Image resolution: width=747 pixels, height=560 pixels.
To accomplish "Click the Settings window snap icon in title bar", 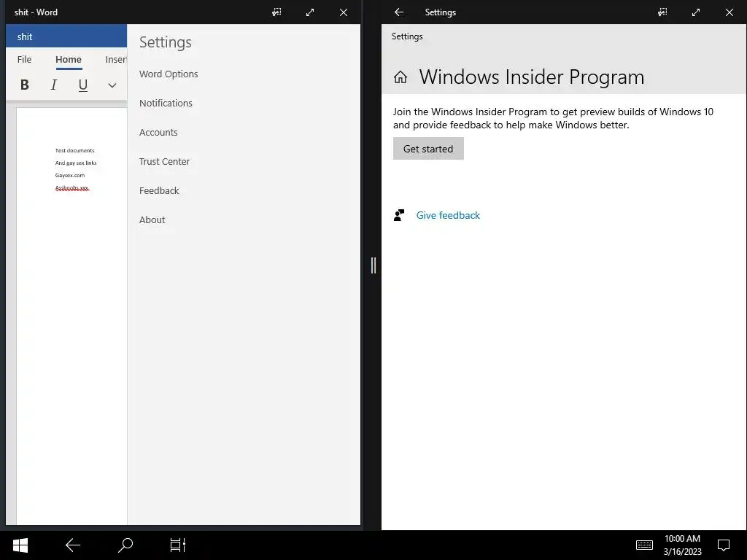I will 662,12.
